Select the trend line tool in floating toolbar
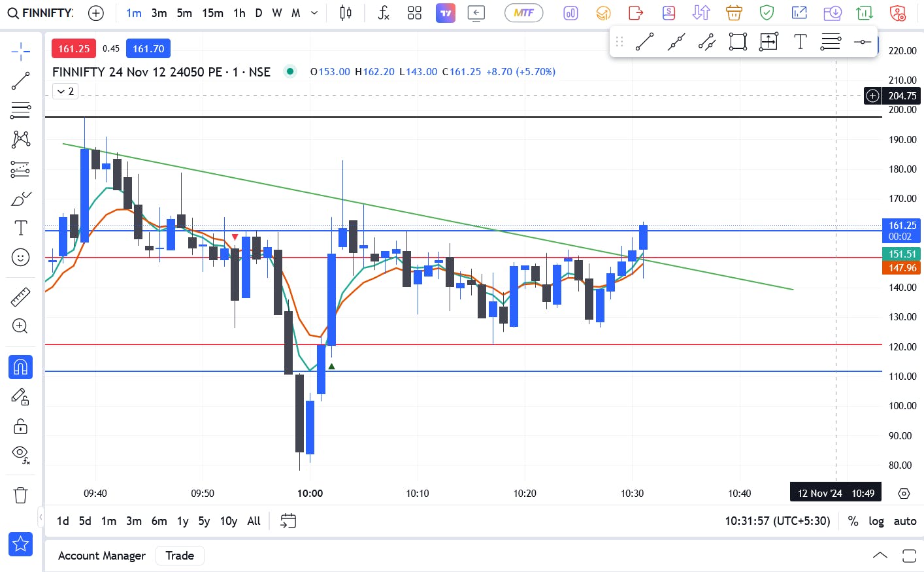 pos(645,42)
